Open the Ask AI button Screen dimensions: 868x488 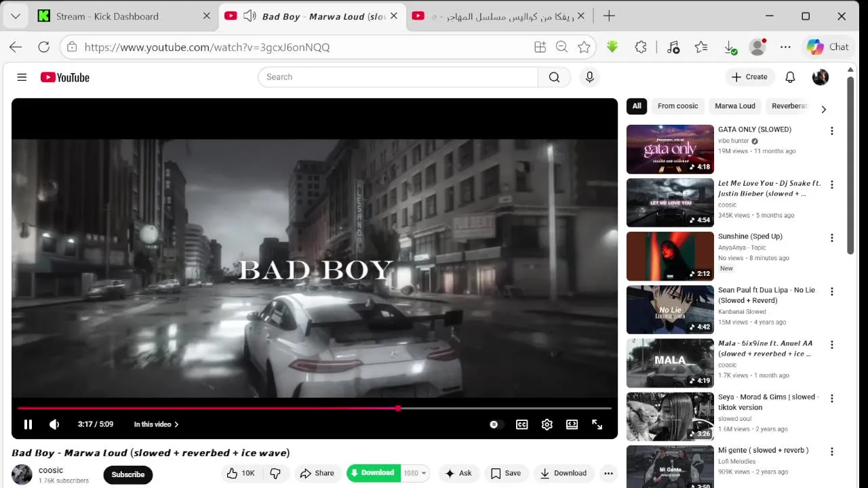tap(458, 473)
